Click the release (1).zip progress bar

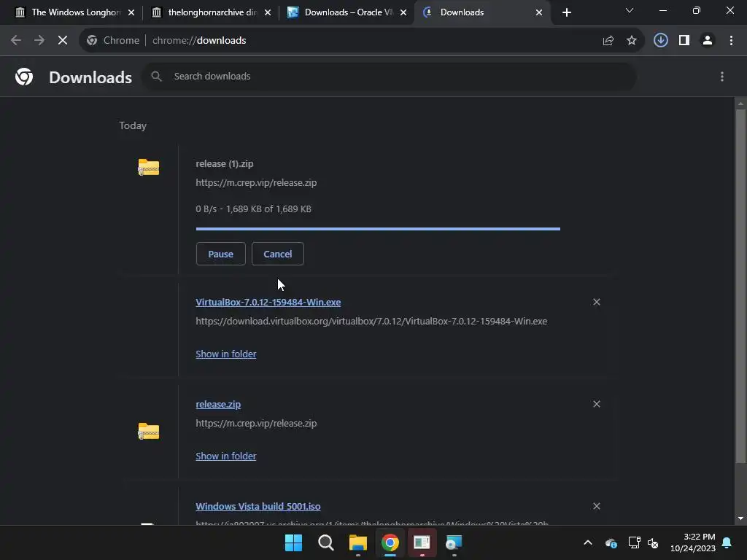pos(378,229)
